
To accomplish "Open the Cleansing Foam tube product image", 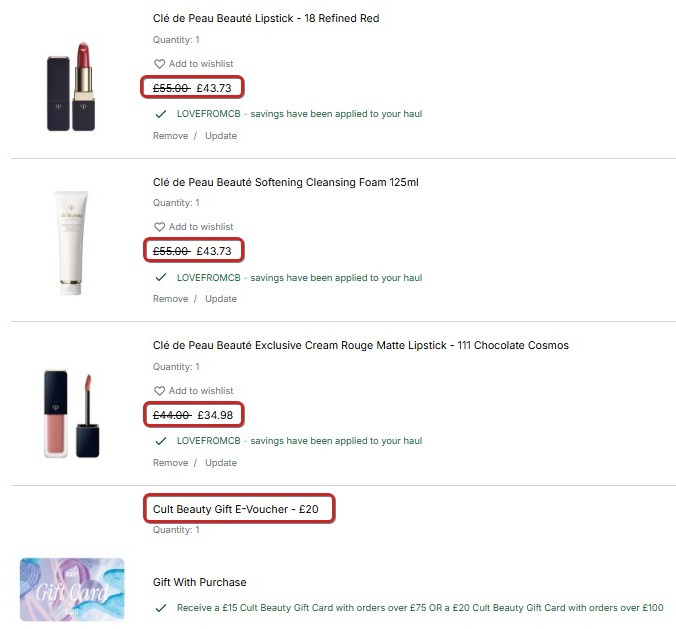I will (x=71, y=243).
